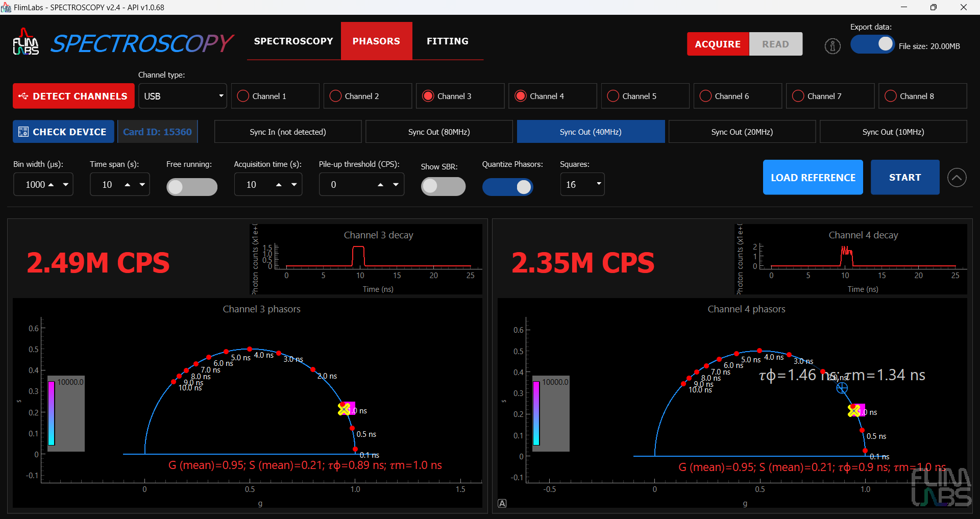
Task: Click the FLIM LABS logo icon
Action: click(x=26, y=42)
